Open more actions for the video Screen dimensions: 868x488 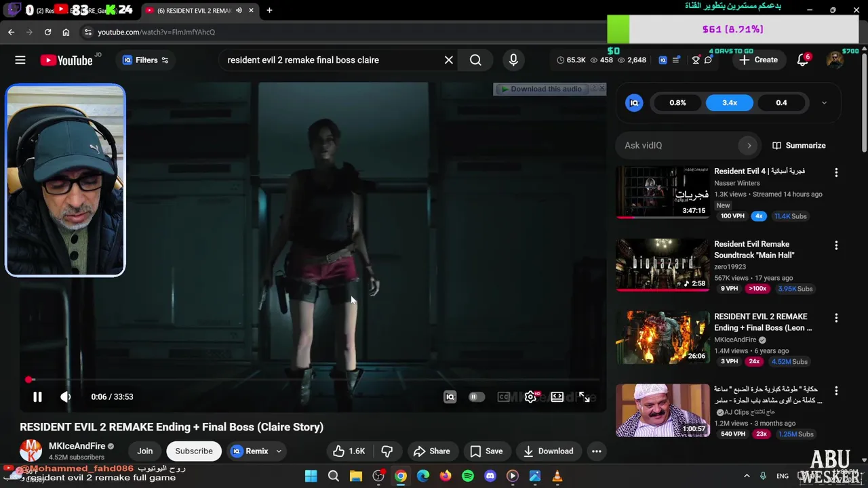pos(596,451)
